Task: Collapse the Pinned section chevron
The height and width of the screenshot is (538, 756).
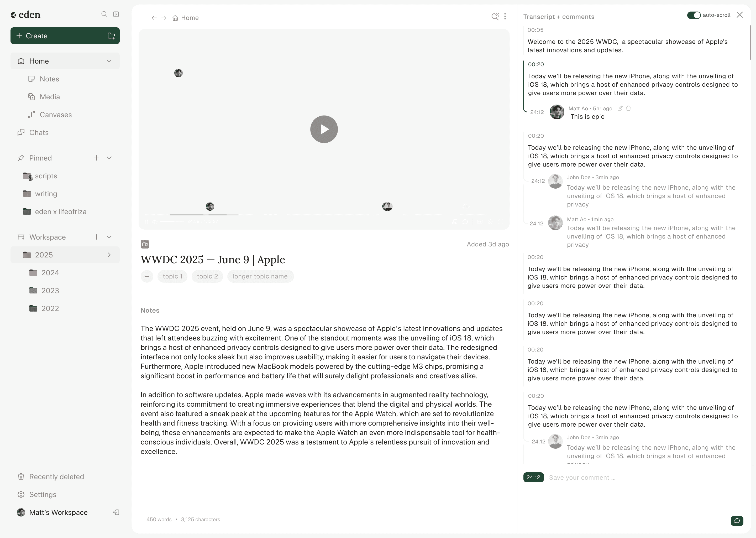Action: 109,158
